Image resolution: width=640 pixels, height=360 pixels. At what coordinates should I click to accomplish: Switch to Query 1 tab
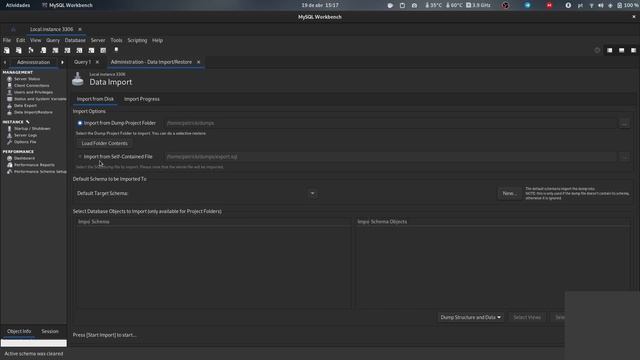pos(82,62)
